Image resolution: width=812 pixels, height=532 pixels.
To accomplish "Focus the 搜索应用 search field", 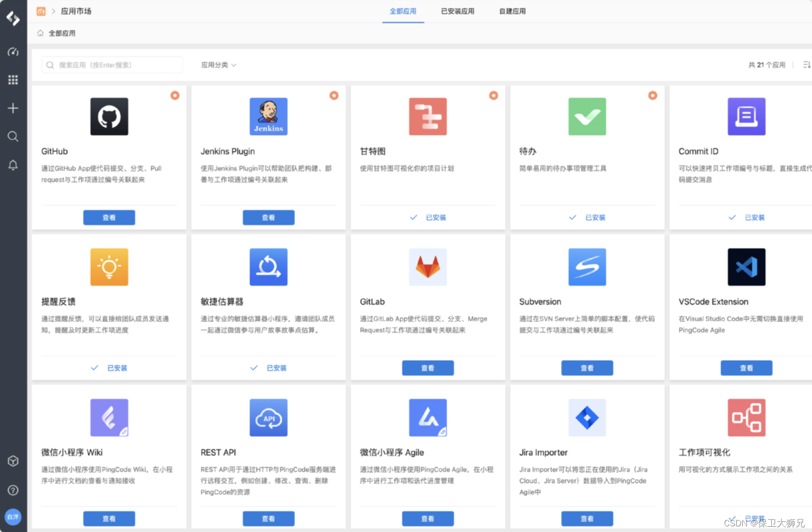I will click(112, 65).
